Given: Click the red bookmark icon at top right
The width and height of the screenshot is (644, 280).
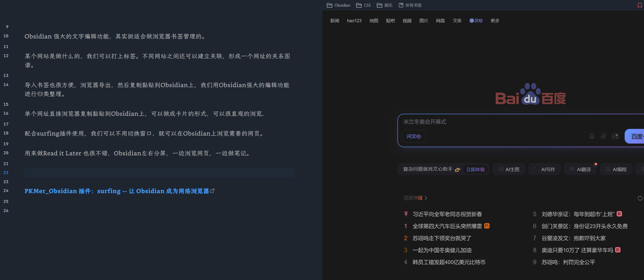Looking at the screenshot, I should click(640, 5).
